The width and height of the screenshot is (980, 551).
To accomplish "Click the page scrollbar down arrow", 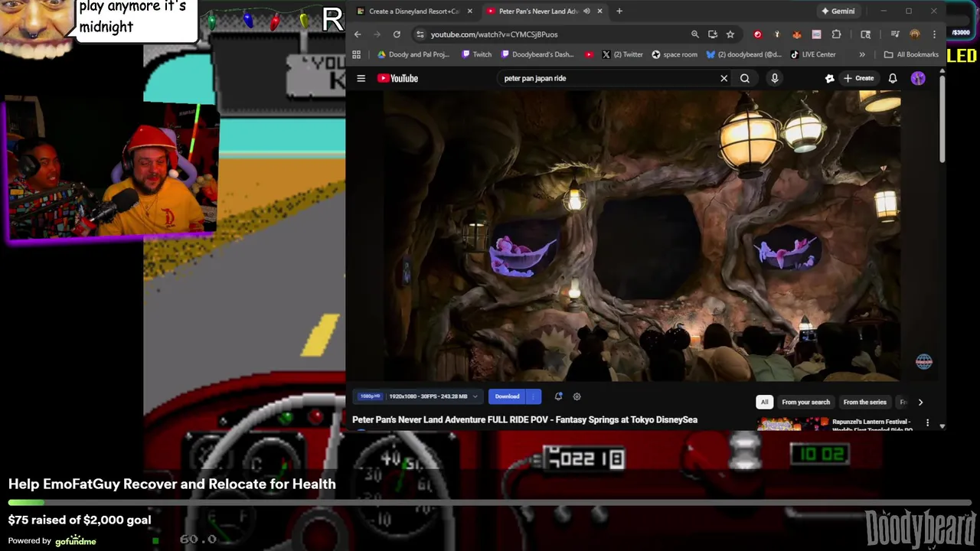I will point(942,426).
